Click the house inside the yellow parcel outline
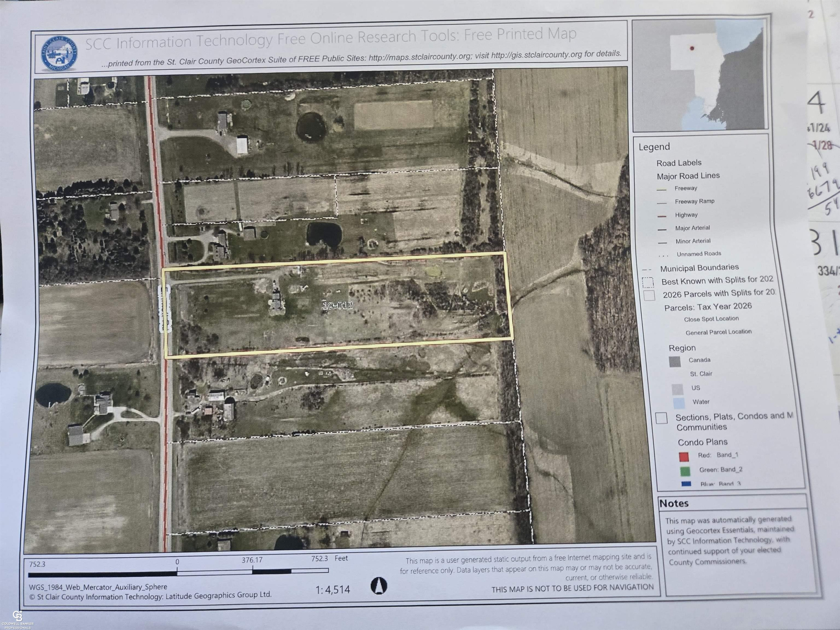The width and height of the screenshot is (840, 630). point(277,304)
